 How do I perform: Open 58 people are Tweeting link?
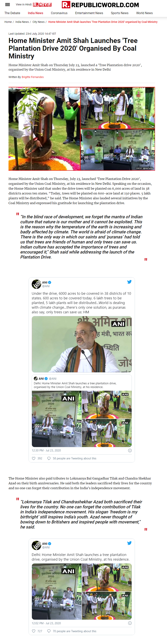74,458
